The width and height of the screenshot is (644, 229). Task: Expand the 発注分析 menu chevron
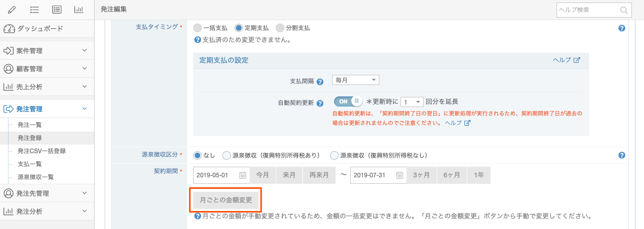coord(85,211)
